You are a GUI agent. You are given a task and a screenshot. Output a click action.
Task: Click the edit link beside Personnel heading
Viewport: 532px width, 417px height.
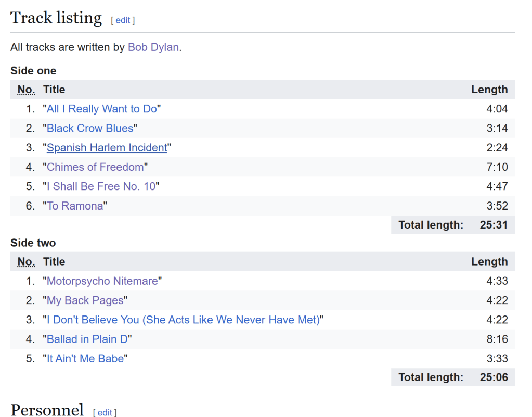click(105, 413)
